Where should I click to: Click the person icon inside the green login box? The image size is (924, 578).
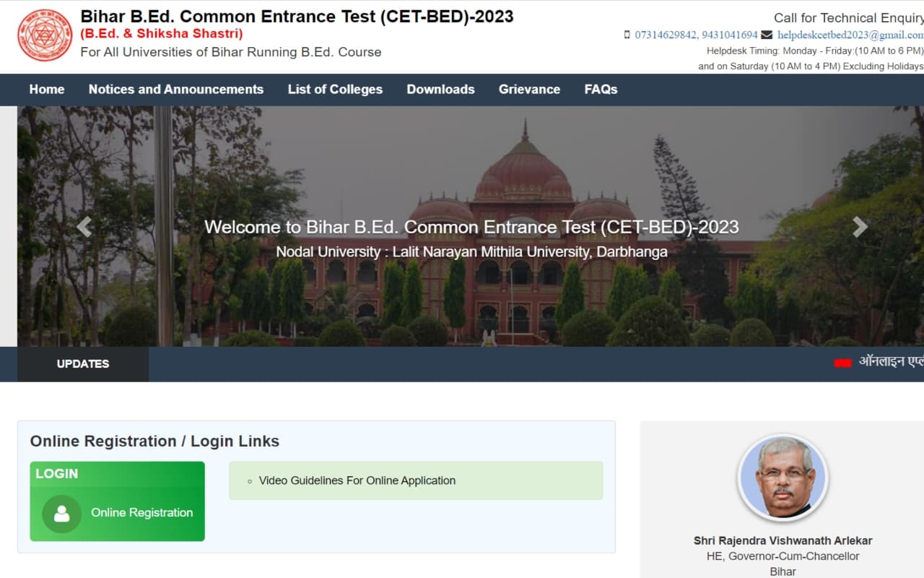click(x=61, y=513)
